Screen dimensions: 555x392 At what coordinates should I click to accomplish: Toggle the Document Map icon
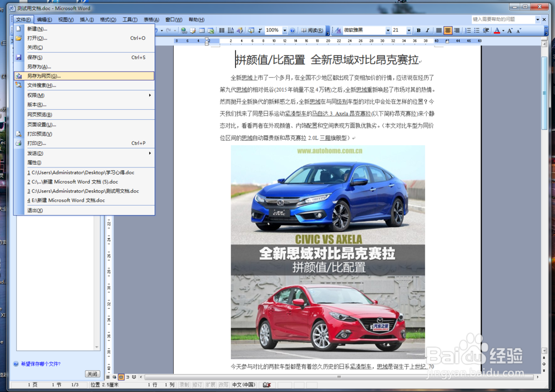[x=251, y=30]
